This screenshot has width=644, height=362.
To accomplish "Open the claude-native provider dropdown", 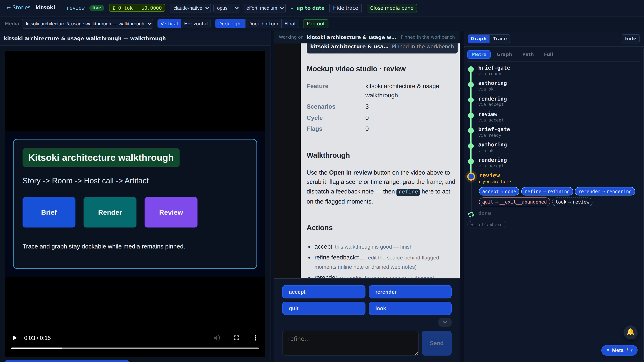I will pyautogui.click(x=190, y=8).
